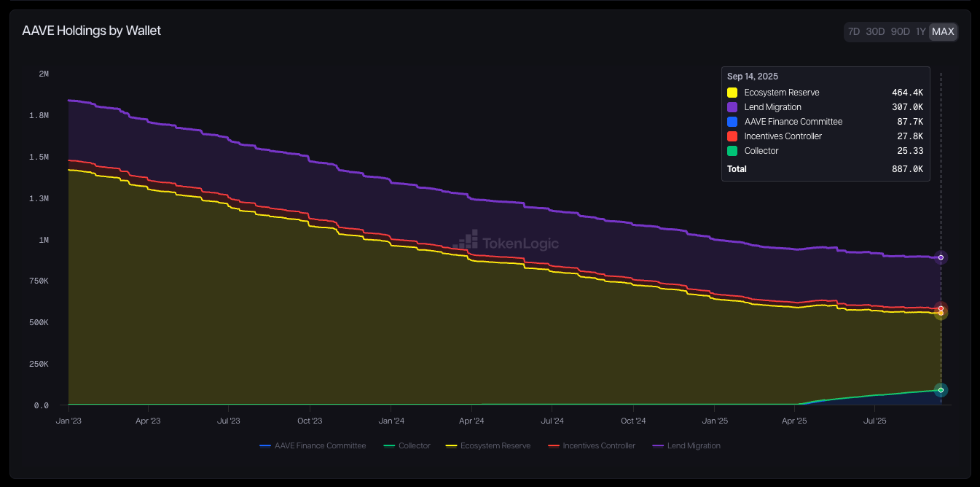Click the AAVE Finance Committee value 87.7K

click(x=910, y=122)
